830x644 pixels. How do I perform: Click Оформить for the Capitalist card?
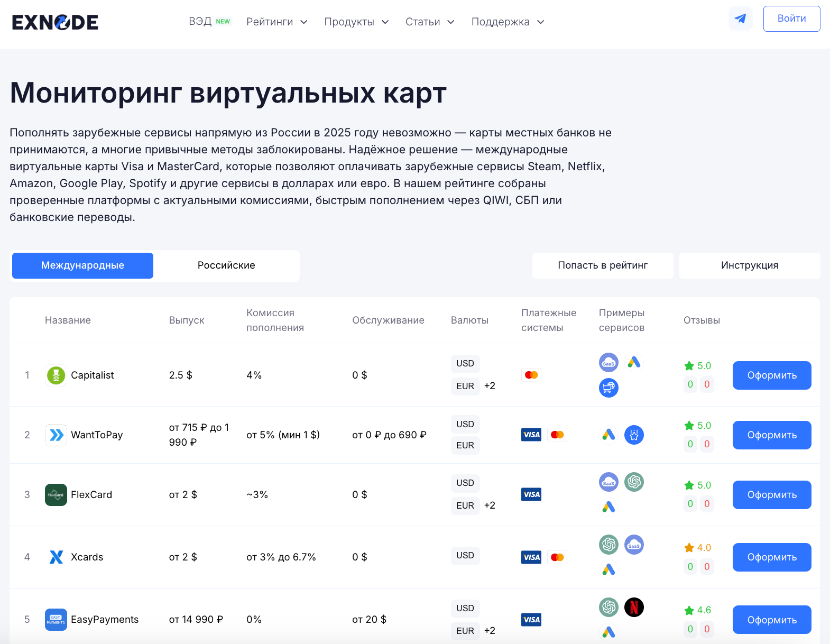[x=772, y=375]
